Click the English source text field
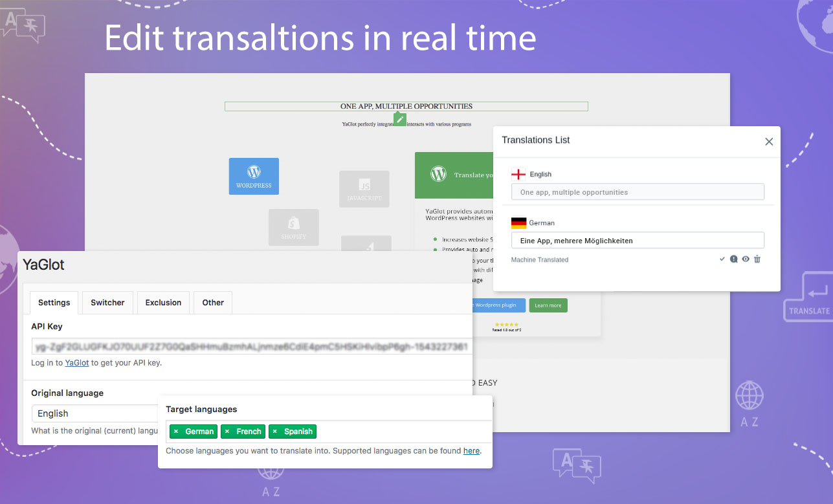 [x=638, y=192]
